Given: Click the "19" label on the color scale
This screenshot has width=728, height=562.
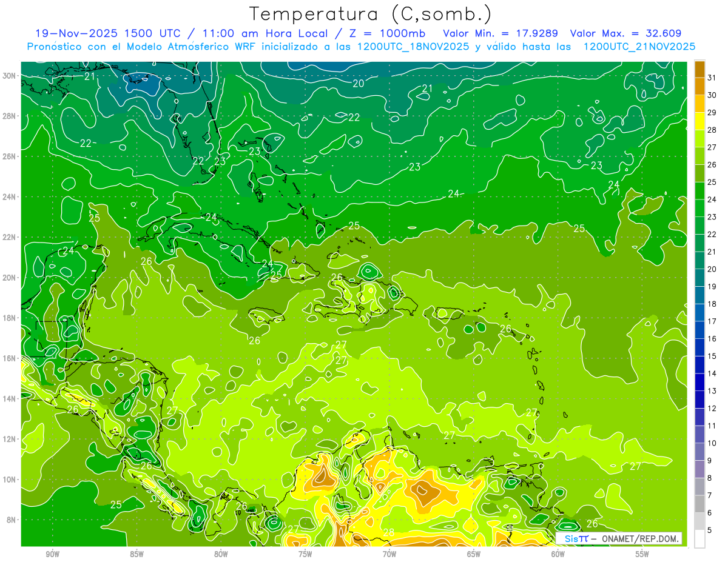Looking at the screenshot, I should (712, 286).
